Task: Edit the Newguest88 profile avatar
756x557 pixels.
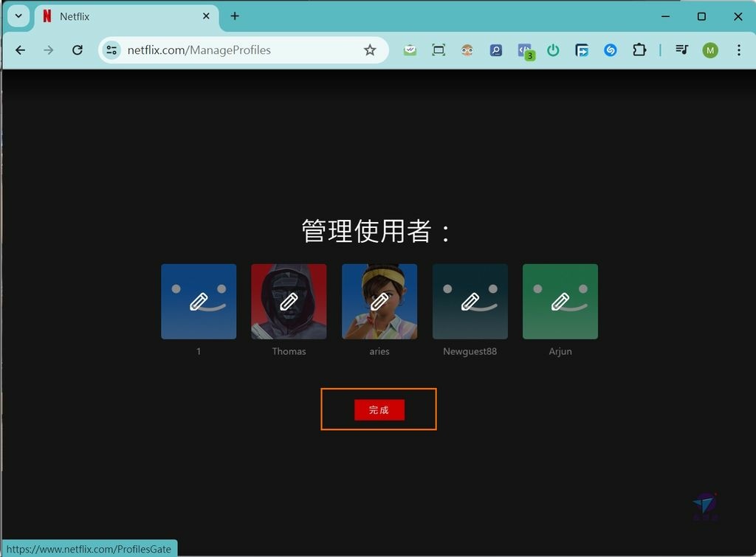Action: pos(470,302)
